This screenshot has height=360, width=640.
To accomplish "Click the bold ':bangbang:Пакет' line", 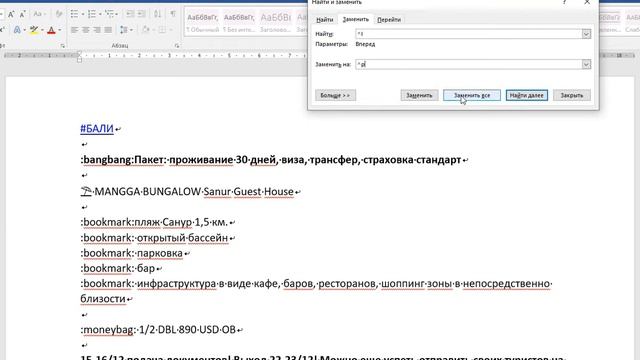I will (271, 160).
